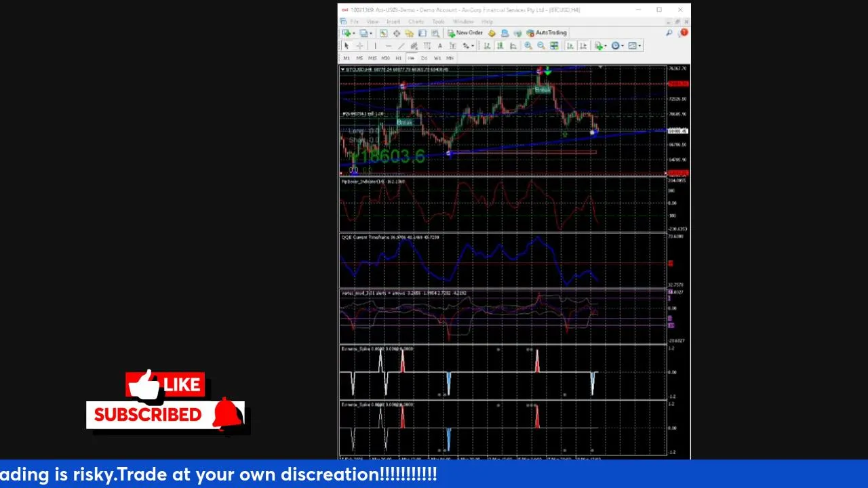
Task: Expand the Profiles dropdown arrow
Action: 371,33
